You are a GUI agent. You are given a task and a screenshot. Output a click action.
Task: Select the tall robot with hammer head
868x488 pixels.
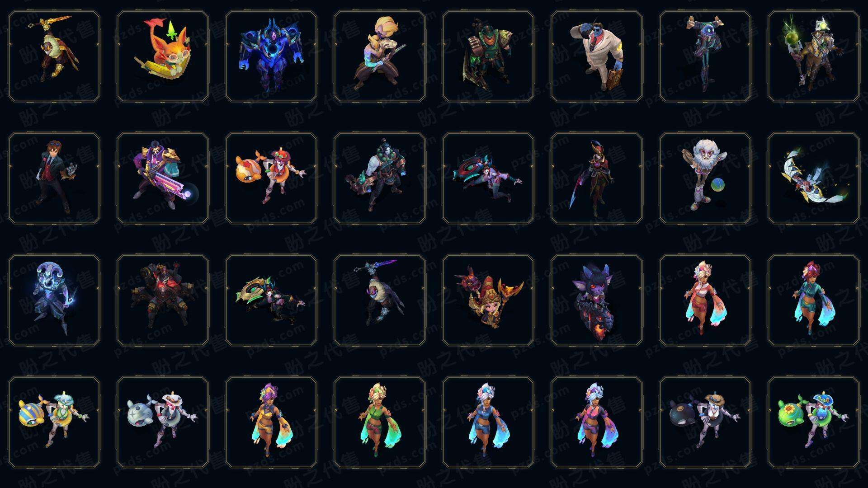click(x=705, y=56)
